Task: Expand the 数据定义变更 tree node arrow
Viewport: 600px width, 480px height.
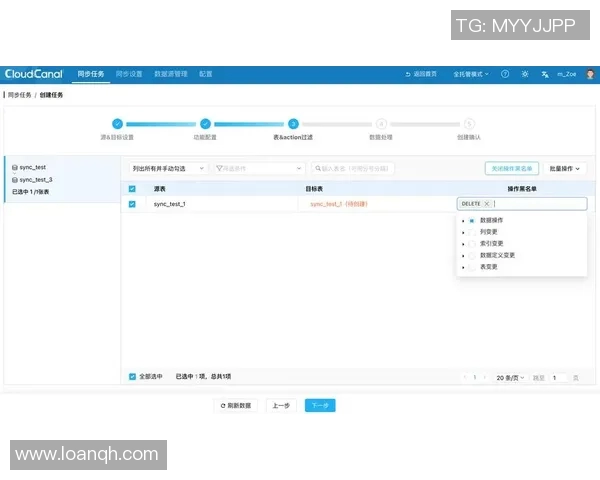Action: [x=463, y=256]
